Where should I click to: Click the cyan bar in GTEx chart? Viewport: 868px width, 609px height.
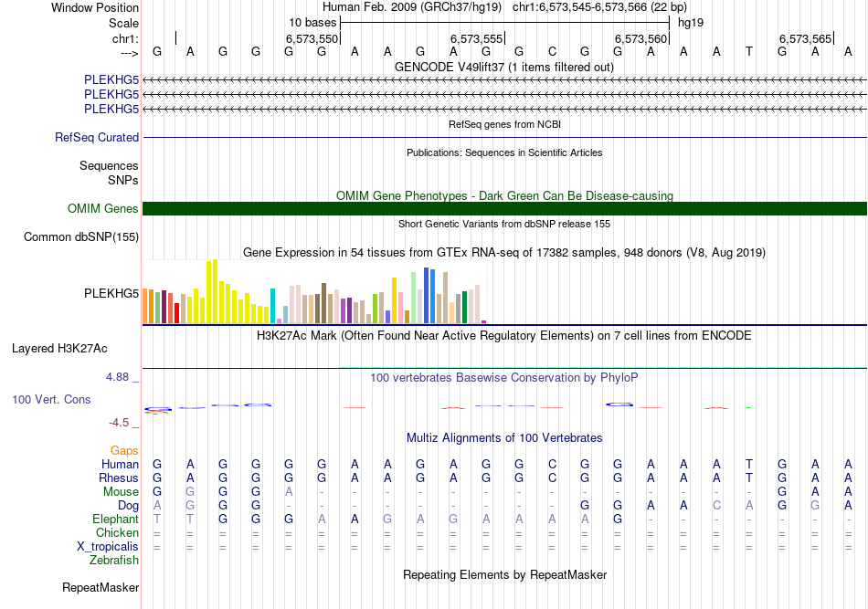[x=273, y=306]
